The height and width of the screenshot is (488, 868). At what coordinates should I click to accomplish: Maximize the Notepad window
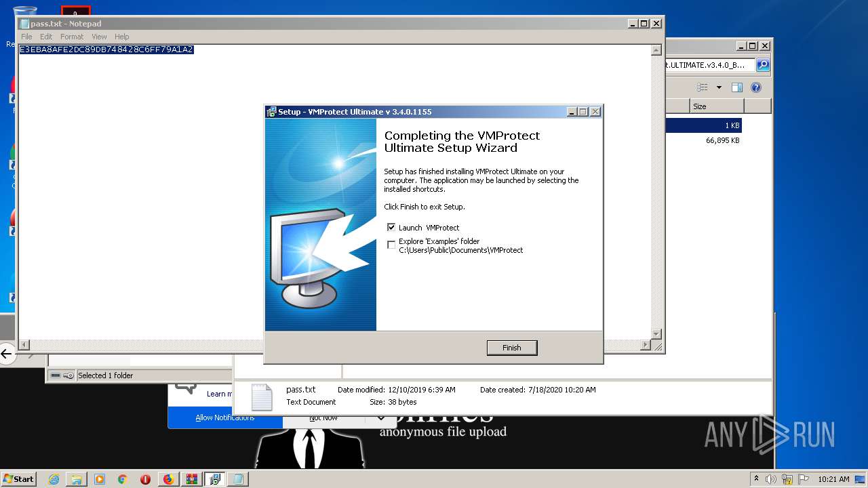[x=644, y=24]
